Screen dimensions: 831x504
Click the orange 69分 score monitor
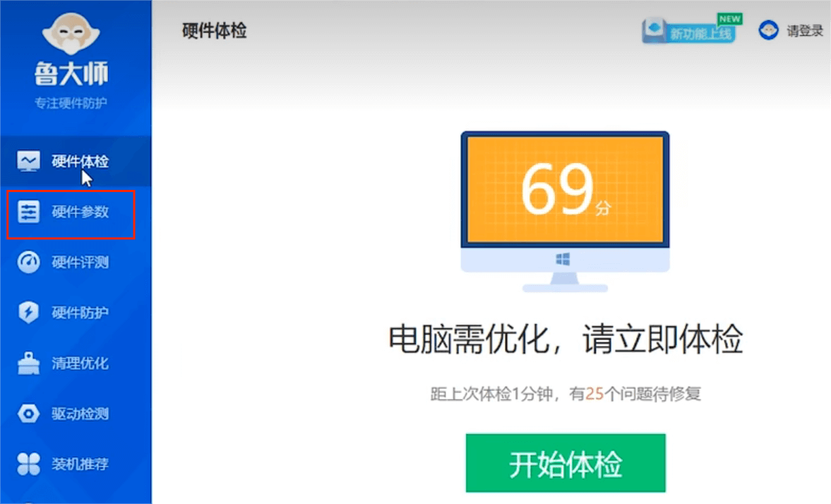[x=565, y=189]
